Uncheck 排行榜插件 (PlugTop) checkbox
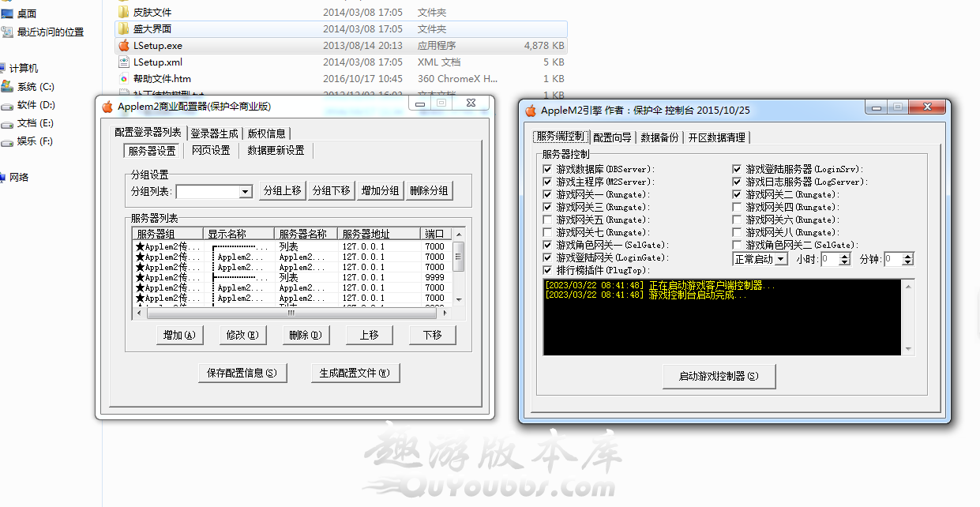Image resolution: width=980 pixels, height=507 pixels. pyautogui.click(x=547, y=270)
